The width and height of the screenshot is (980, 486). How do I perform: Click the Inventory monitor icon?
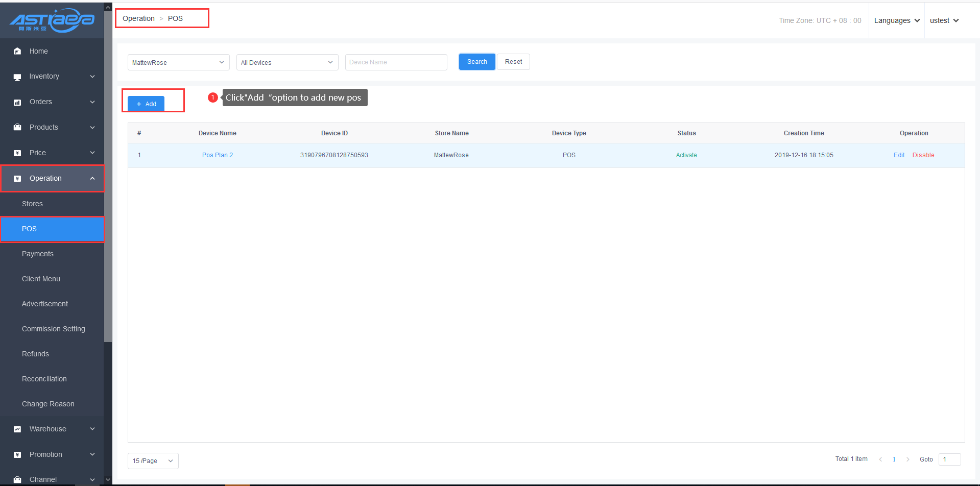click(x=17, y=77)
